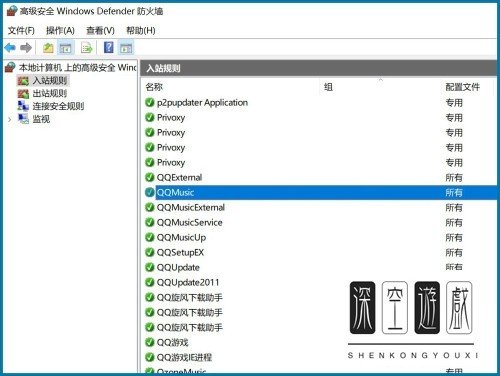This screenshot has width=500, height=376.
Task: Click the Forward arrow toolbar icon
Action: (x=26, y=48)
